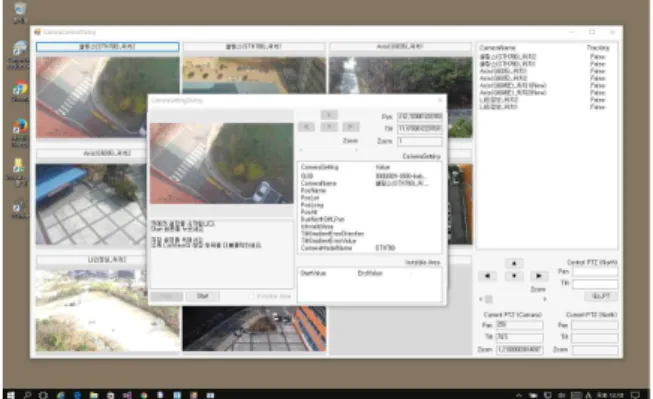The width and height of the screenshot is (653, 399).
Task: Open Edge browser from the taskbar
Action: 77,394
